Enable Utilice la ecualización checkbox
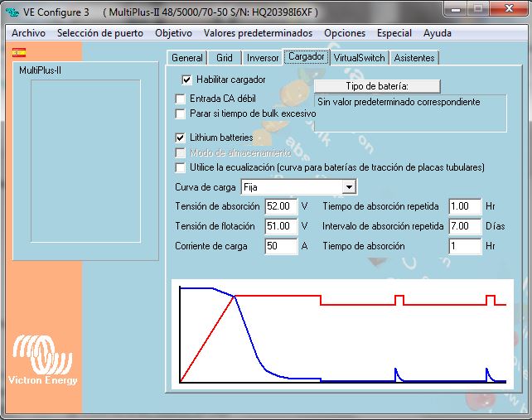The width and height of the screenshot is (532, 420). click(180, 167)
